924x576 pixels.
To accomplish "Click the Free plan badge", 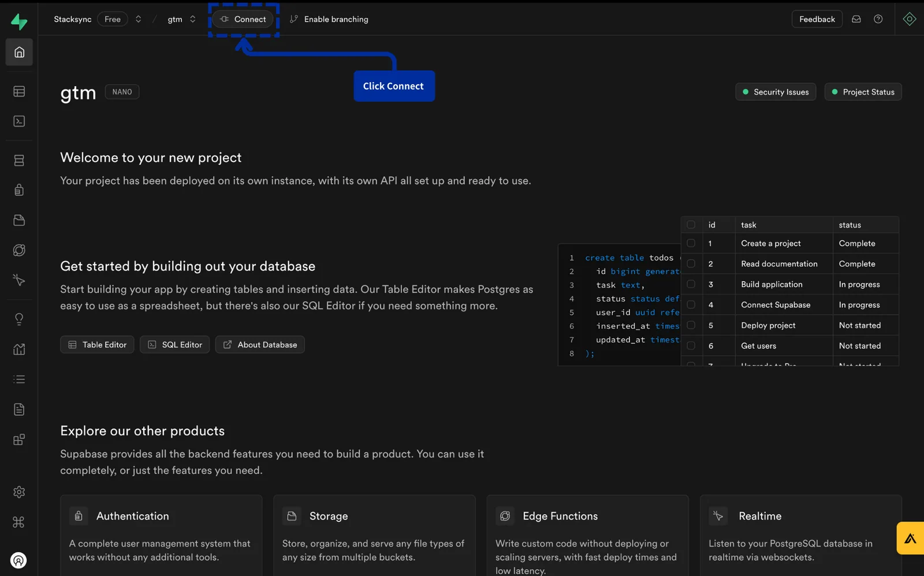I will click(x=113, y=19).
